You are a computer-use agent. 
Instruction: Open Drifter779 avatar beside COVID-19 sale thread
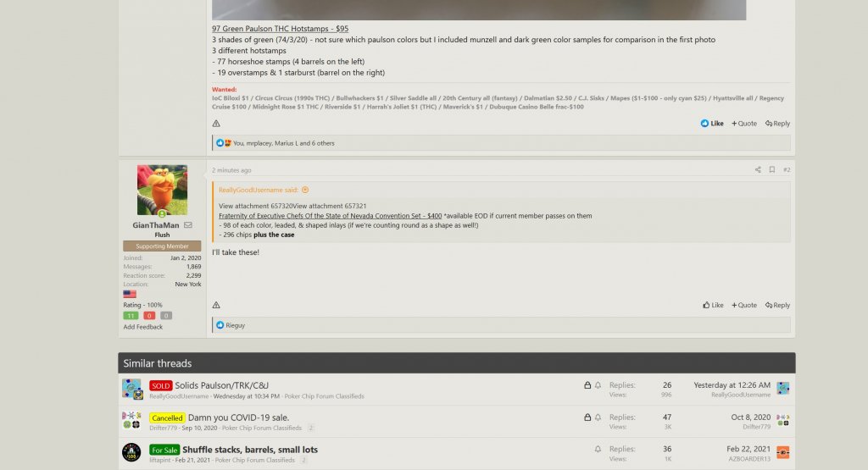pos(131,420)
